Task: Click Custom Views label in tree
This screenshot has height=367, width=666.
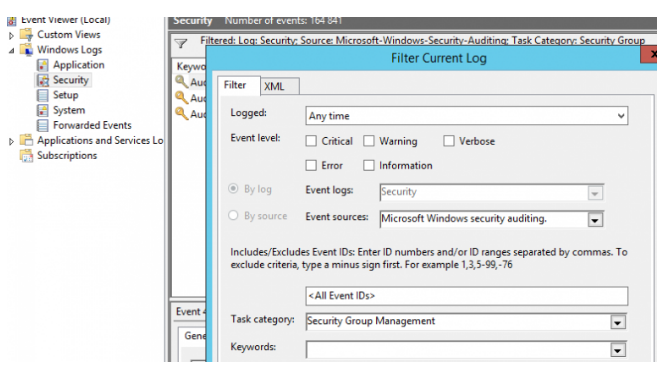Action: coord(68,34)
